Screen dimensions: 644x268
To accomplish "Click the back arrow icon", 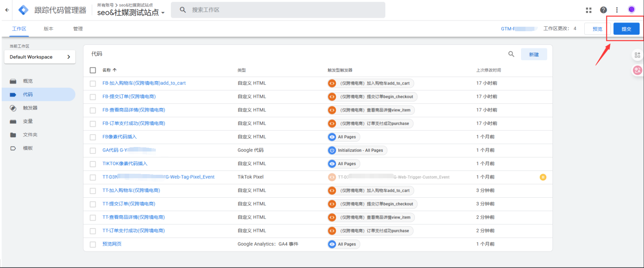I will coord(7,10).
